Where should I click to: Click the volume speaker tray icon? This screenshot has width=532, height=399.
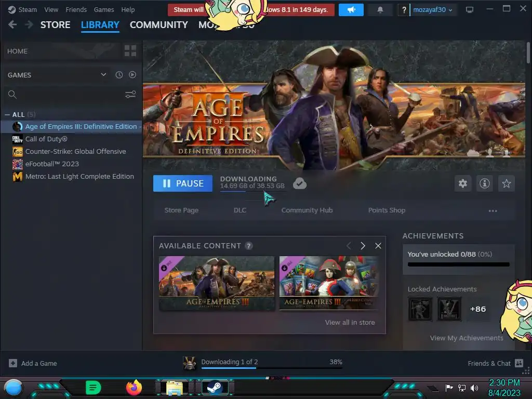pos(474,388)
